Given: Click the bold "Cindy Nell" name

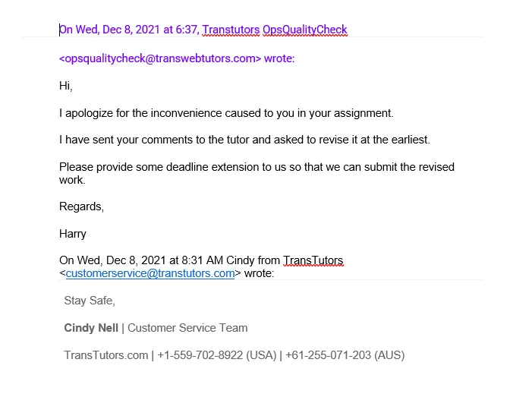Looking at the screenshot, I should tap(91, 328).
